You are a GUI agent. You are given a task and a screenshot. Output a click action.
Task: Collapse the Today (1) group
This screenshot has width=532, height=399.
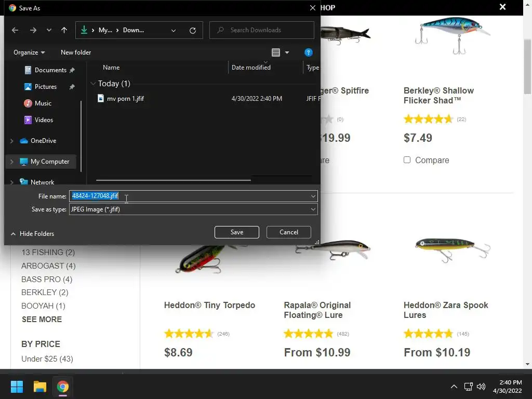click(93, 84)
